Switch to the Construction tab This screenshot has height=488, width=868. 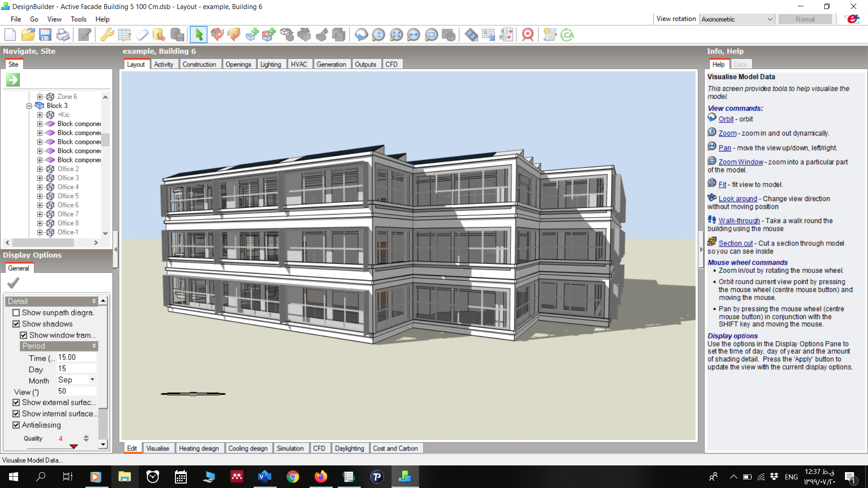(x=199, y=64)
